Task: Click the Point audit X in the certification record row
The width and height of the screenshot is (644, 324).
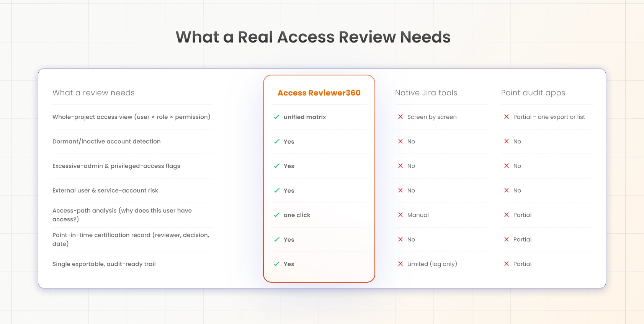Action: pyautogui.click(x=507, y=239)
